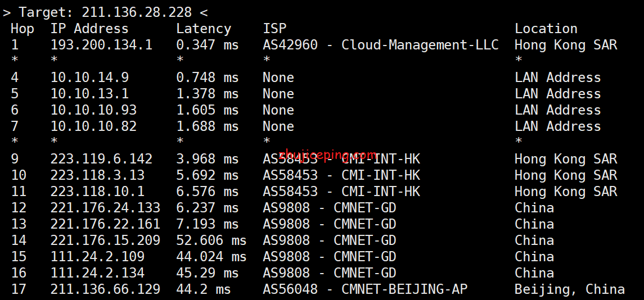Click the 6.576 ms latency value

click(x=208, y=192)
